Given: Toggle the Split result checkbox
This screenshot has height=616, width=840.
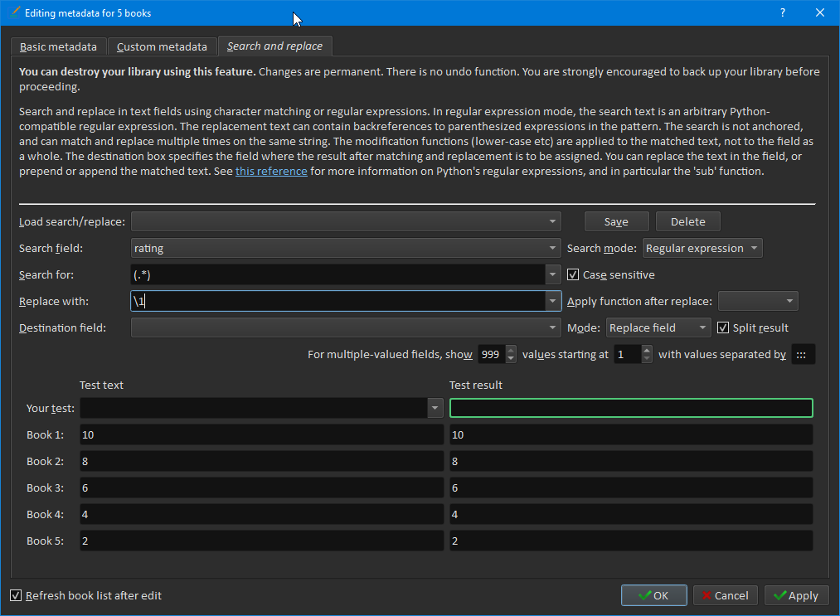Looking at the screenshot, I should [723, 327].
